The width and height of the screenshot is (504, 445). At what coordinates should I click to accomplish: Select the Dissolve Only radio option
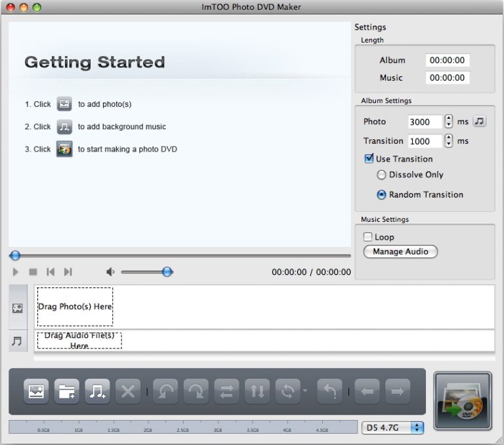pyautogui.click(x=381, y=175)
